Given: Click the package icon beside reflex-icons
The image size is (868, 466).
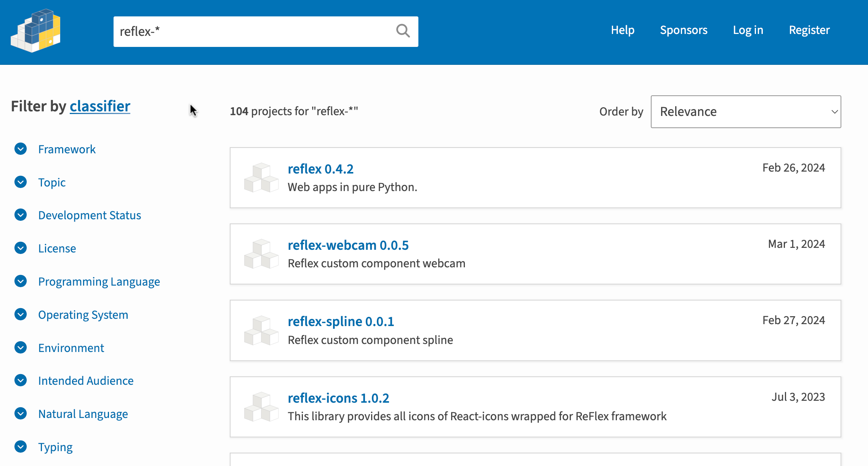Looking at the screenshot, I should (261, 407).
